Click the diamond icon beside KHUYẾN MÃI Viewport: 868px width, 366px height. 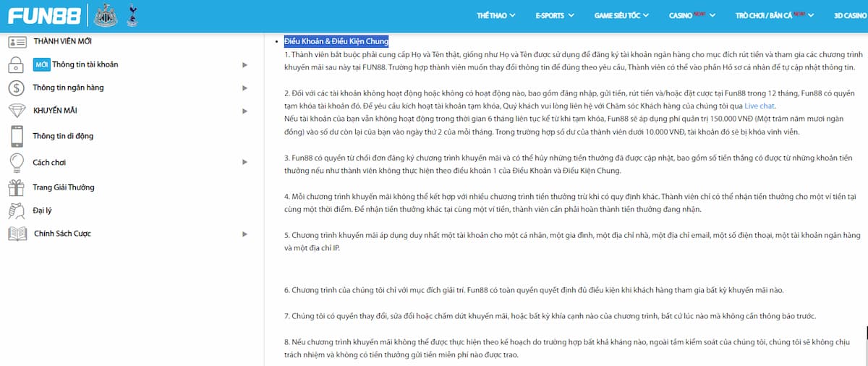point(17,111)
